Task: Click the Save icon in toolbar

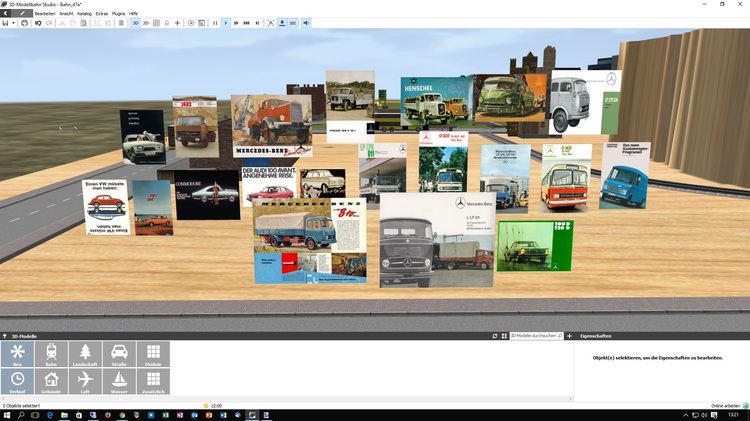Action: click(5, 23)
